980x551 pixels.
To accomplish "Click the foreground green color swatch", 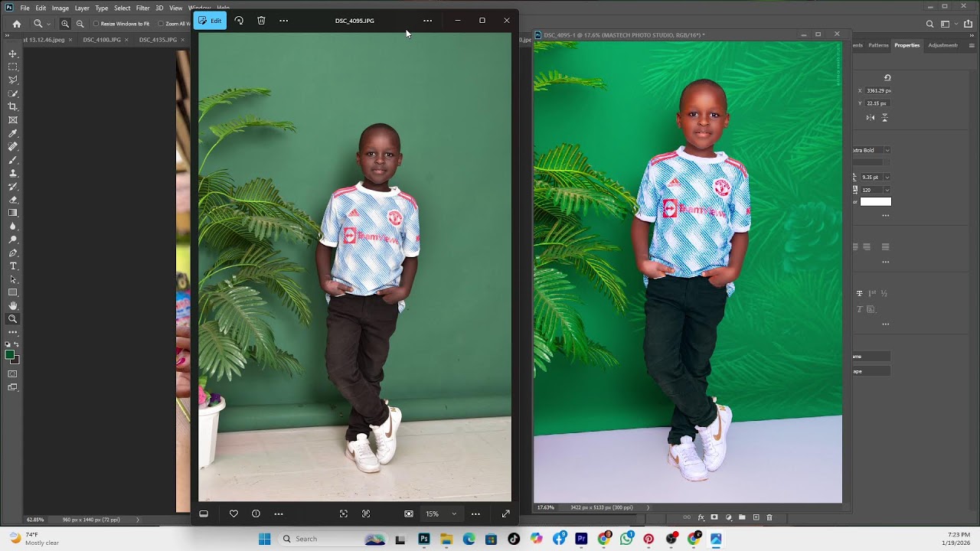I will tap(10, 354).
